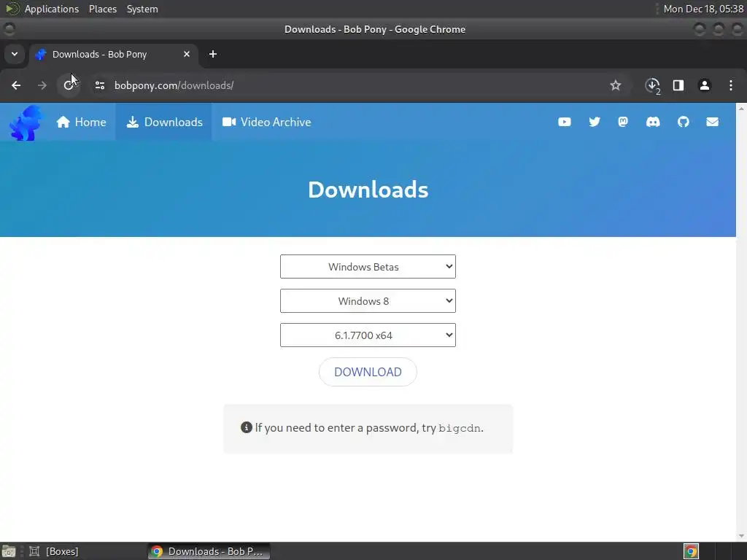The image size is (747, 560).
Task: Click the page vertical scrollbar
Action: click(741, 322)
